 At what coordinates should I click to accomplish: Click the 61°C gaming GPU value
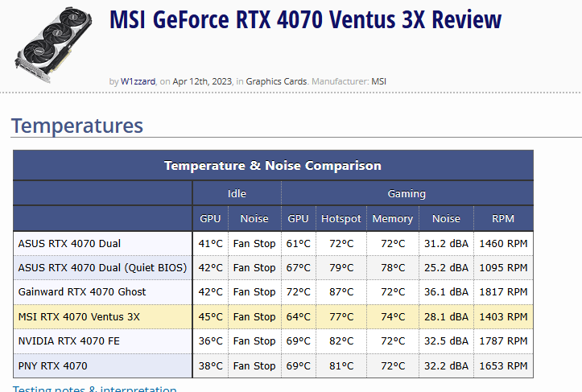(299, 244)
